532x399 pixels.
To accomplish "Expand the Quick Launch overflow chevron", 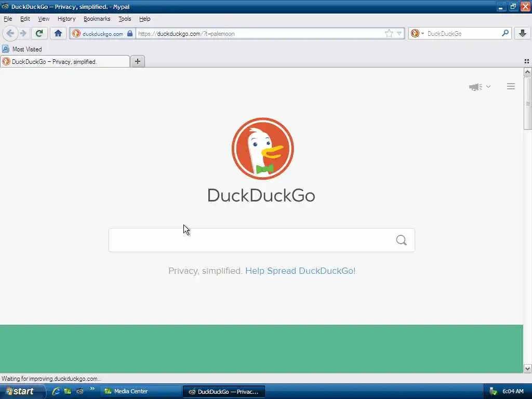I will [x=92, y=389].
